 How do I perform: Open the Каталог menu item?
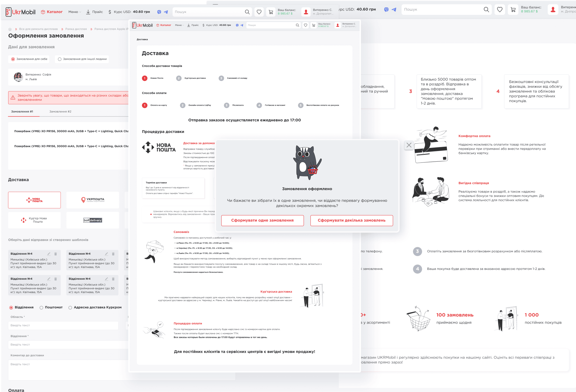[52, 12]
